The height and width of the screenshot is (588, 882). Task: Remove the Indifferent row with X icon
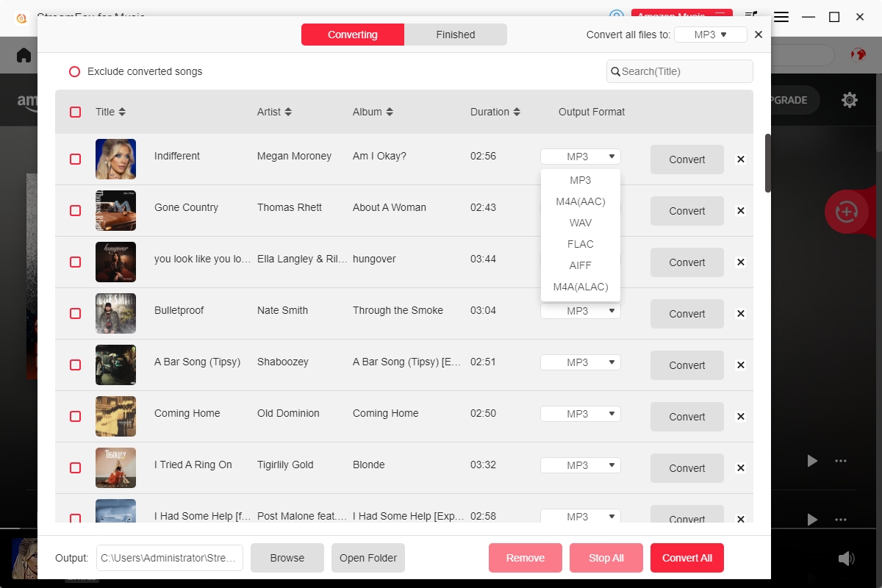coord(741,159)
